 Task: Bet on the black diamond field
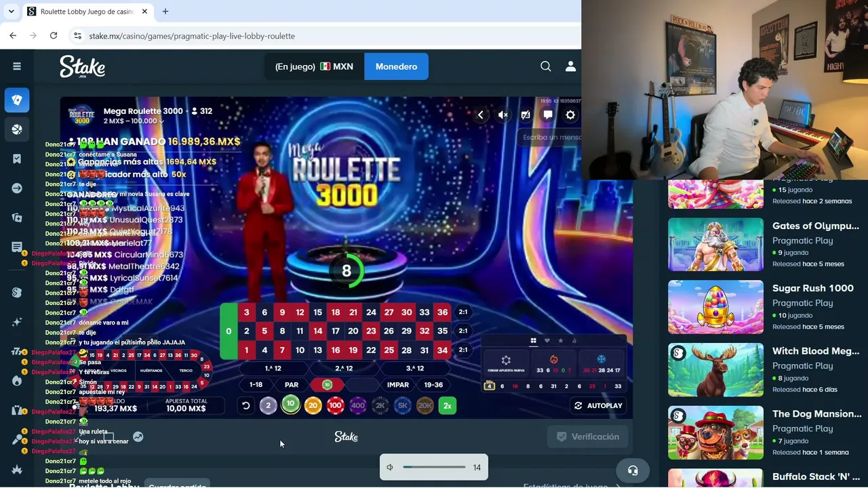362,385
